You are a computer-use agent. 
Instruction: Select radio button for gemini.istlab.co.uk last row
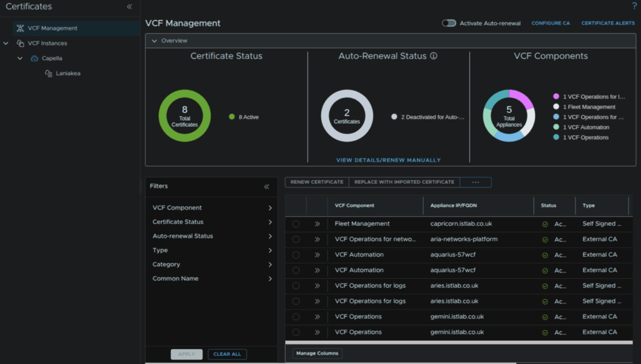point(295,333)
